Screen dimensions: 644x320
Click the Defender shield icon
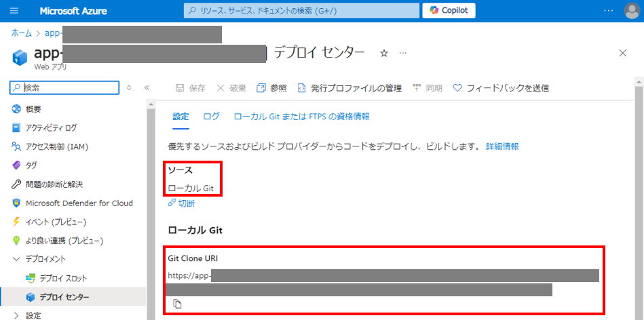pyautogui.click(x=16, y=203)
